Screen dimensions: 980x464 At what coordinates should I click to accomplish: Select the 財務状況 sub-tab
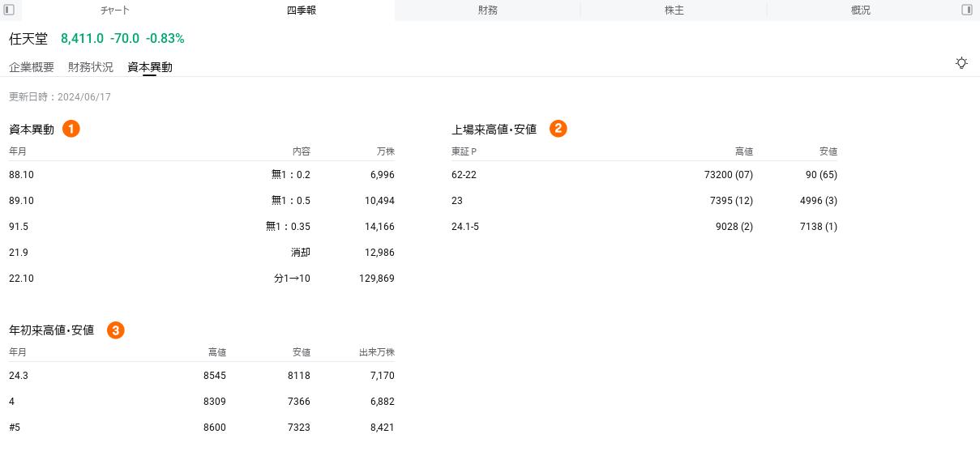91,67
